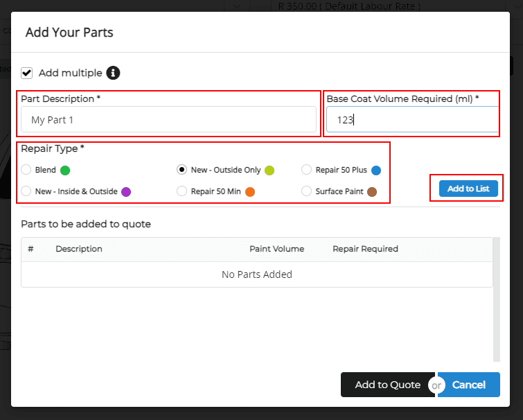Focus the Part Description text field

[x=168, y=120]
